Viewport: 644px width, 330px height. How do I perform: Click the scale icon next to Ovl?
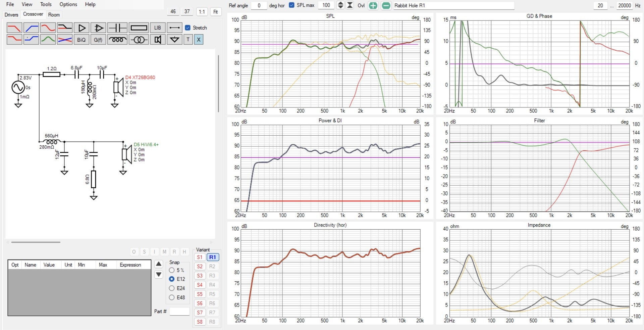coord(350,5)
